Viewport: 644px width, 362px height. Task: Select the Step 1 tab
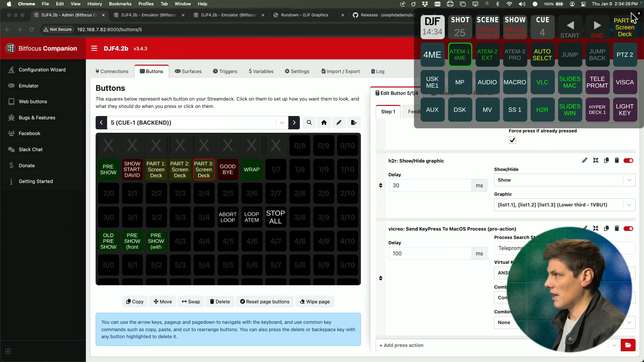[x=388, y=111]
